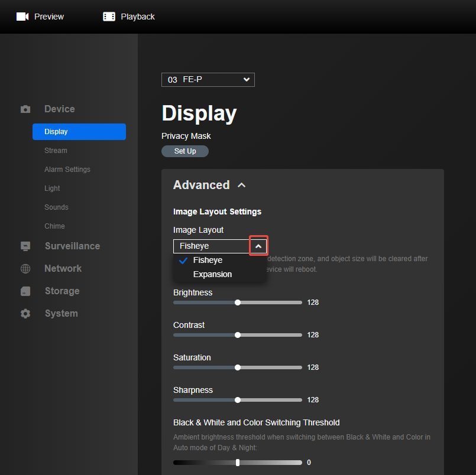
Task: Open the Stream settings page
Action: coord(56,151)
